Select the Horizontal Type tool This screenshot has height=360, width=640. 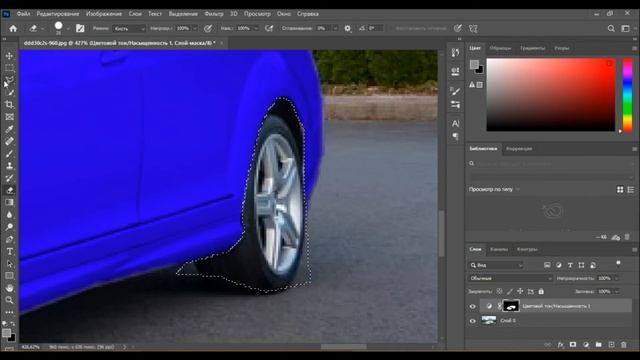(x=9, y=251)
